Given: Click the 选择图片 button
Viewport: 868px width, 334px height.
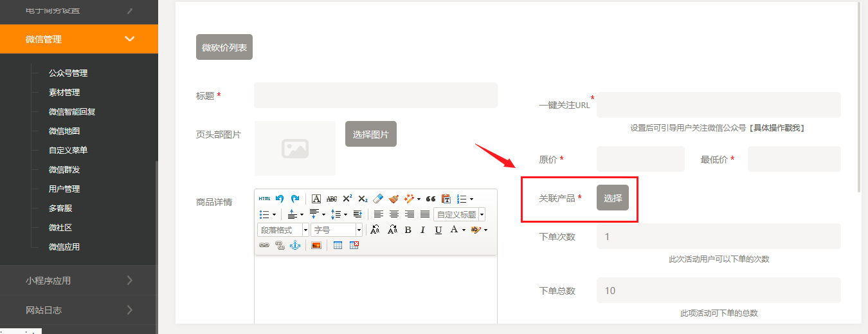Looking at the screenshot, I should tap(370, 134).
